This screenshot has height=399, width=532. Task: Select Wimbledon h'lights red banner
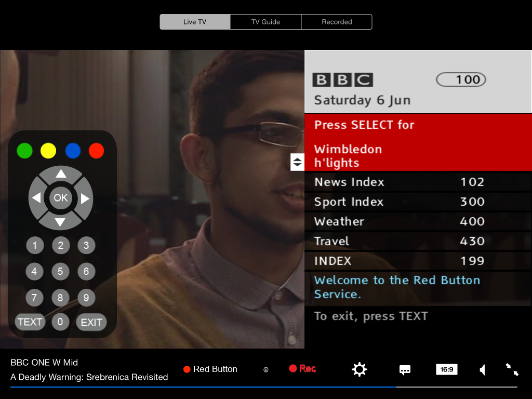[418, 142]
